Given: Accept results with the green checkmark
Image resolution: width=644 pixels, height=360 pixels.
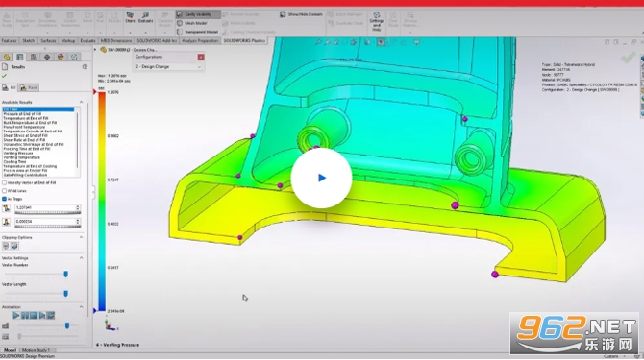Looking at the screenshot, I should pyautogui.click(x=4, y=76).
